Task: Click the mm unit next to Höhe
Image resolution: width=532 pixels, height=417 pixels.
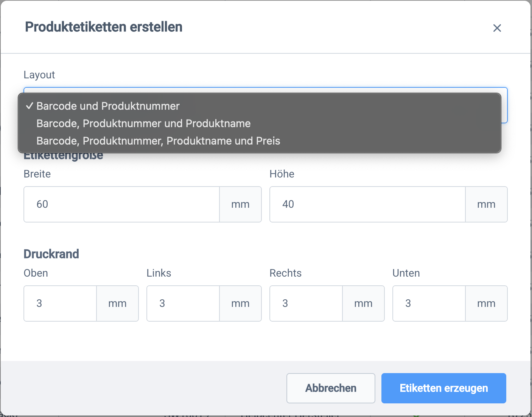Action: (x=486, y=204)
